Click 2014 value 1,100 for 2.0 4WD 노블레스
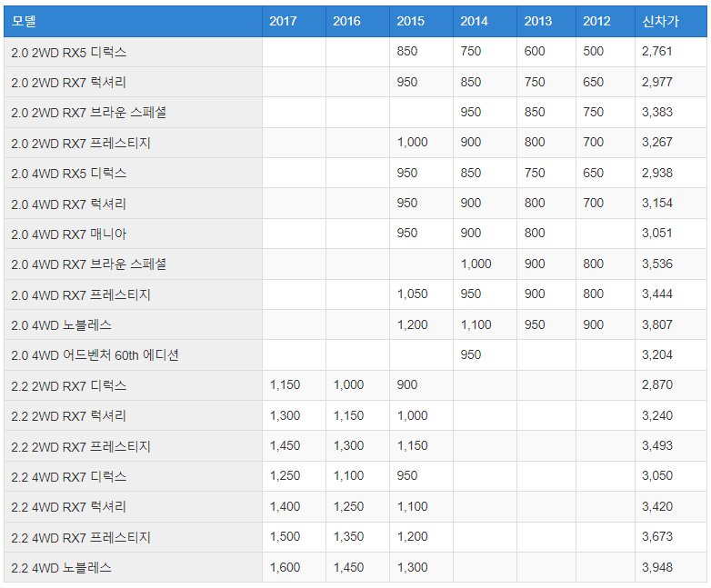711x588 pixels. [476, 324]
